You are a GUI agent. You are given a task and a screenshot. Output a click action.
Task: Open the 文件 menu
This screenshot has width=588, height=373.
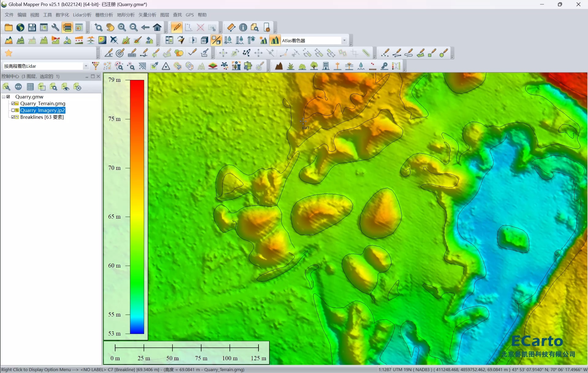tap(9, 15)
